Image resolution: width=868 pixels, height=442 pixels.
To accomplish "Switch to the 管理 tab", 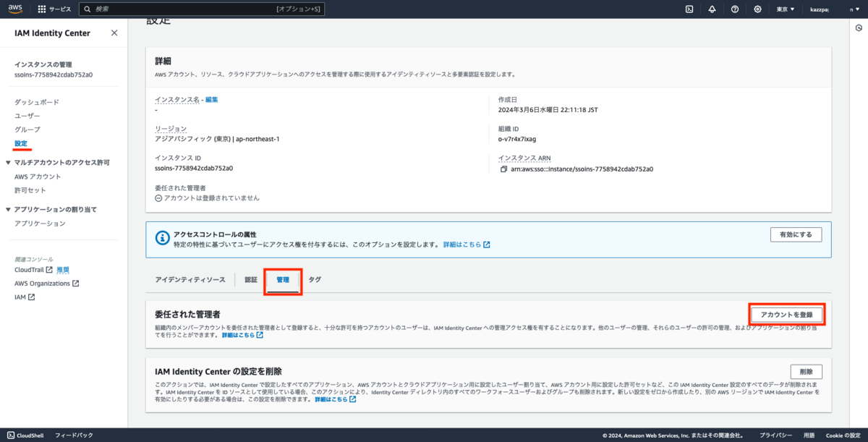I will (283, 279).
